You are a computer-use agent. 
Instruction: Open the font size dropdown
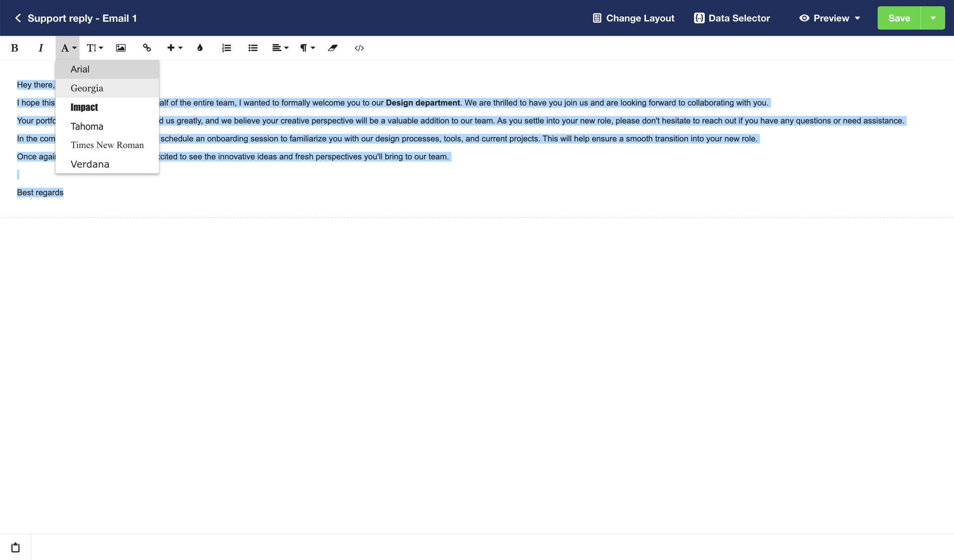point(94,48)
